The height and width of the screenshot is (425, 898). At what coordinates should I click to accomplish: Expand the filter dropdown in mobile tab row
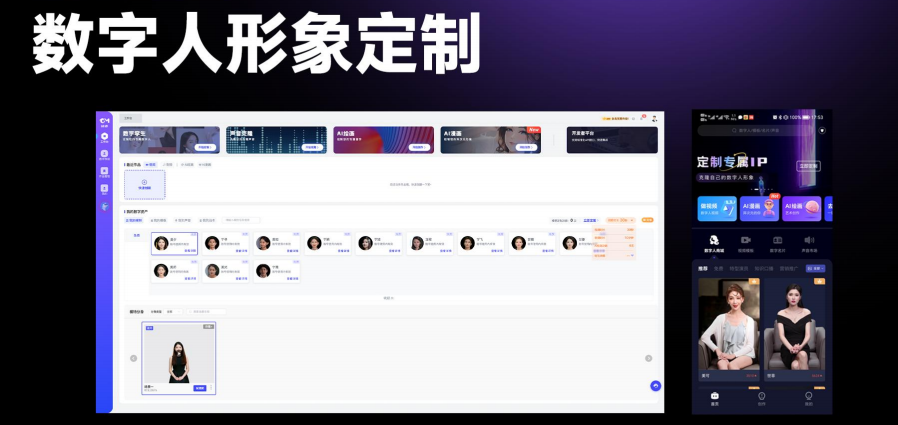pos(817,268)
